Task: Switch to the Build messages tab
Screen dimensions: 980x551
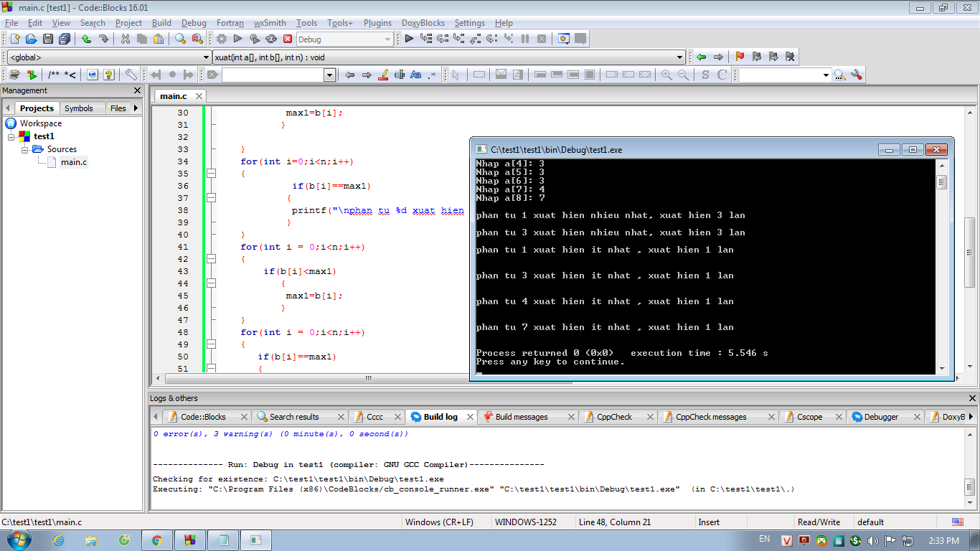Action: [521, 417]
